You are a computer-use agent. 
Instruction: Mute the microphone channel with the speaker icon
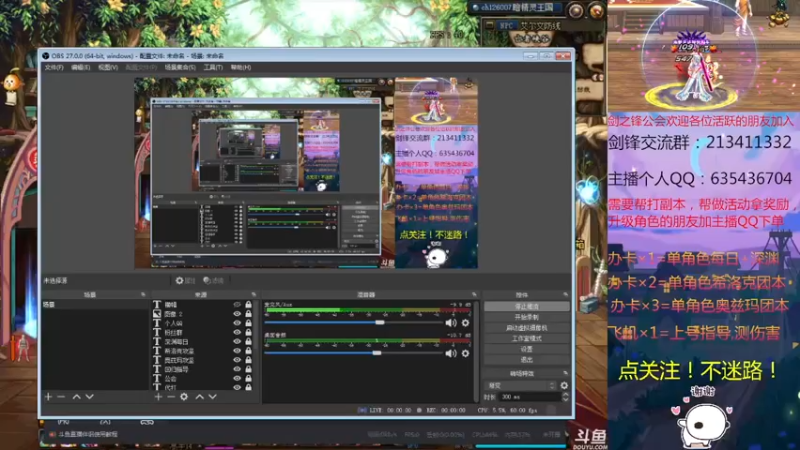click(451, 322)
